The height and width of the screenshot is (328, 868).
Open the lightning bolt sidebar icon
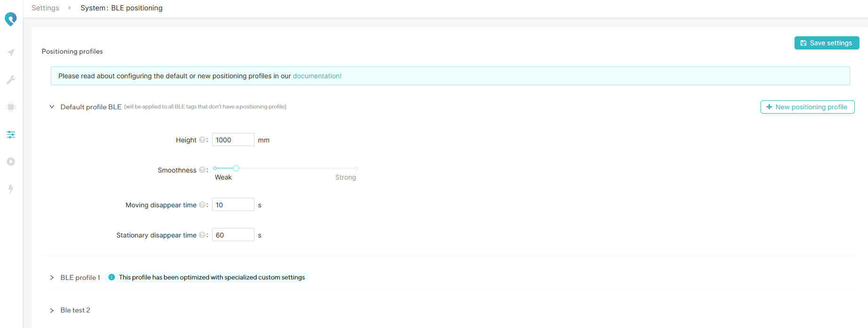[x=11, y=189]
